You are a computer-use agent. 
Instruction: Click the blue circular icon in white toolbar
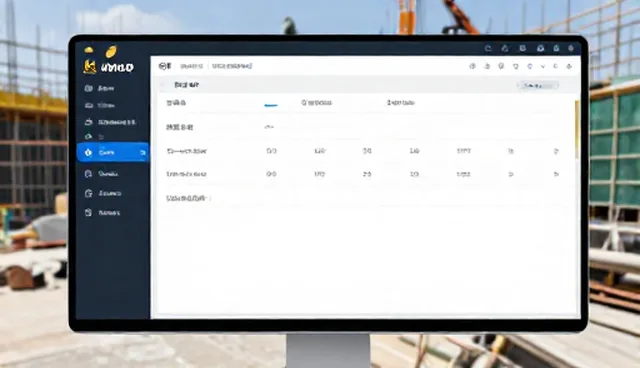click(530, 66)
